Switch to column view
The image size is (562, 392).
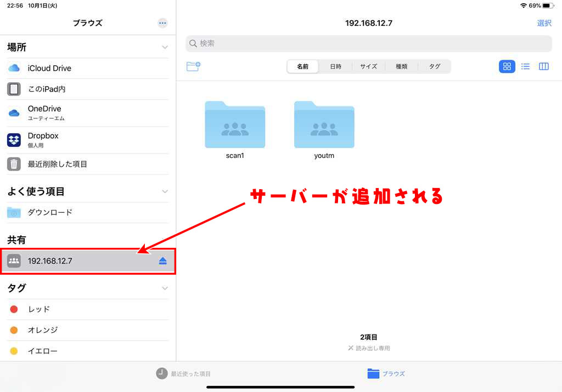click(544, 66)
